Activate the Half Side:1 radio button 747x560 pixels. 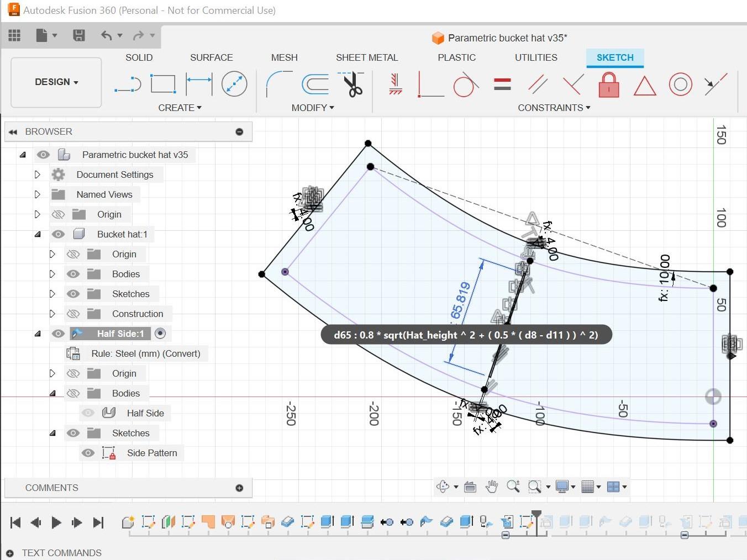[160, 333]
